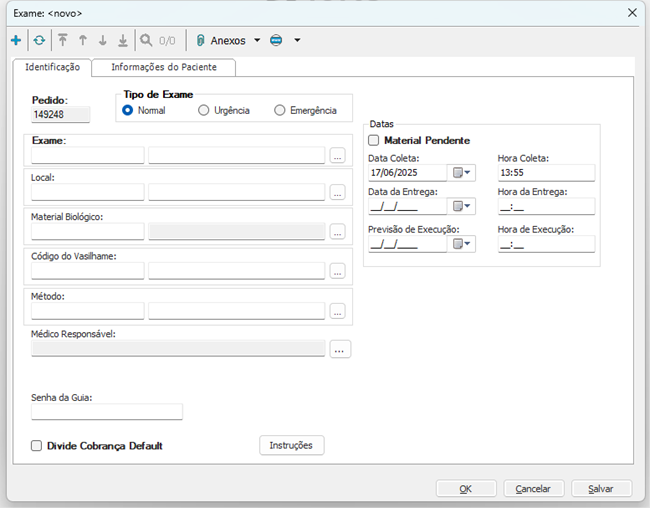Click the Senha da Guia field

pos(107,412)
